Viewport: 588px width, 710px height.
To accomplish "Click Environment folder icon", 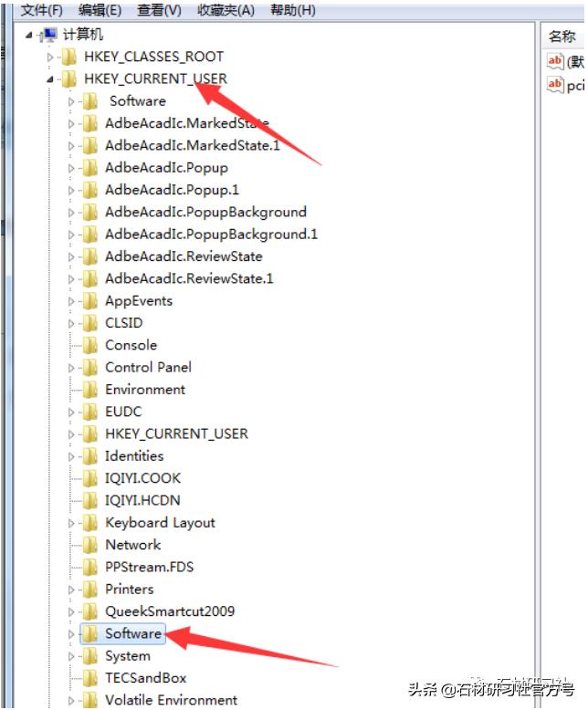I will click(x=89, y=390).
